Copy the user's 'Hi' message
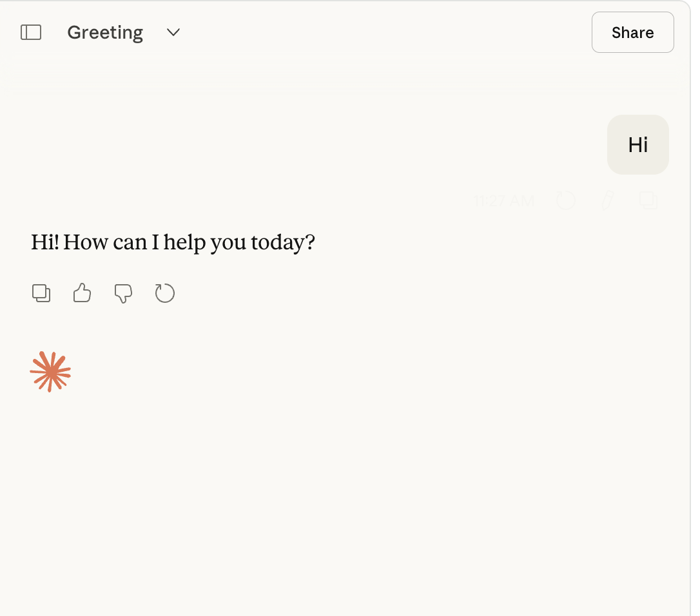The width and height of the screenshot is (700, 616). point(648,200)
